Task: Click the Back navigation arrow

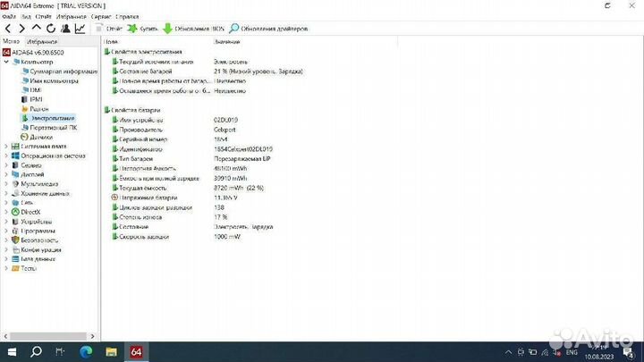Action: click(8, 29)
